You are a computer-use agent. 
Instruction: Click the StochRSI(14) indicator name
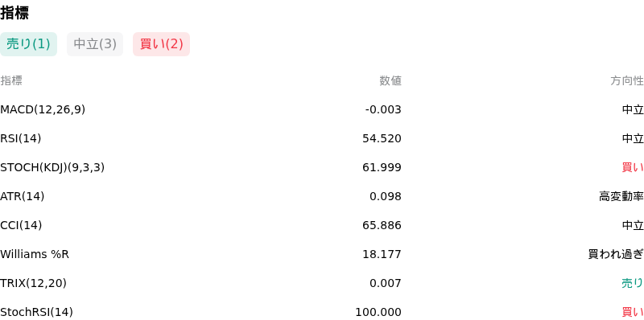coord(36,312)
